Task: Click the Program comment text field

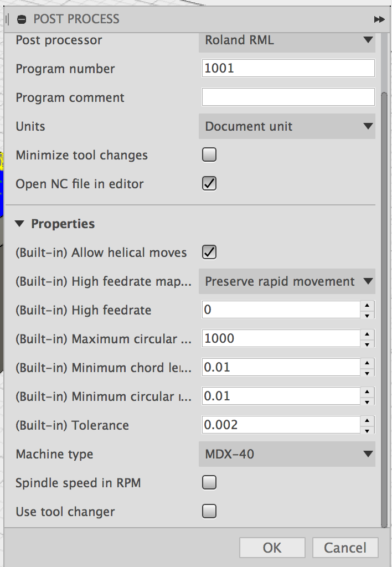Action: 288,97
